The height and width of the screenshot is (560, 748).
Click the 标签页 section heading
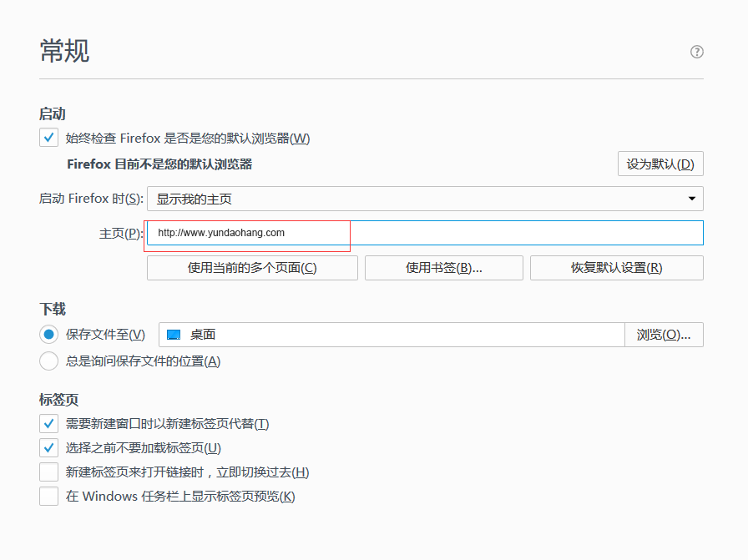pos(58,400)
